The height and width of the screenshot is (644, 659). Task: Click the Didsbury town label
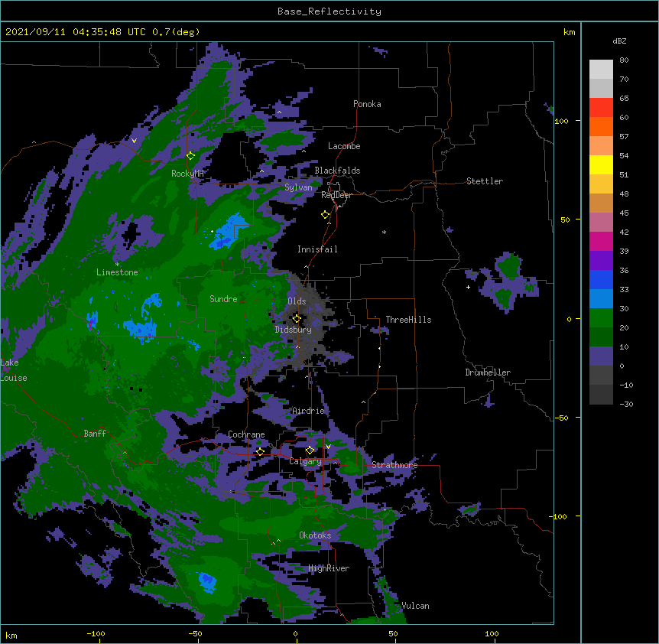click(293, 330)
